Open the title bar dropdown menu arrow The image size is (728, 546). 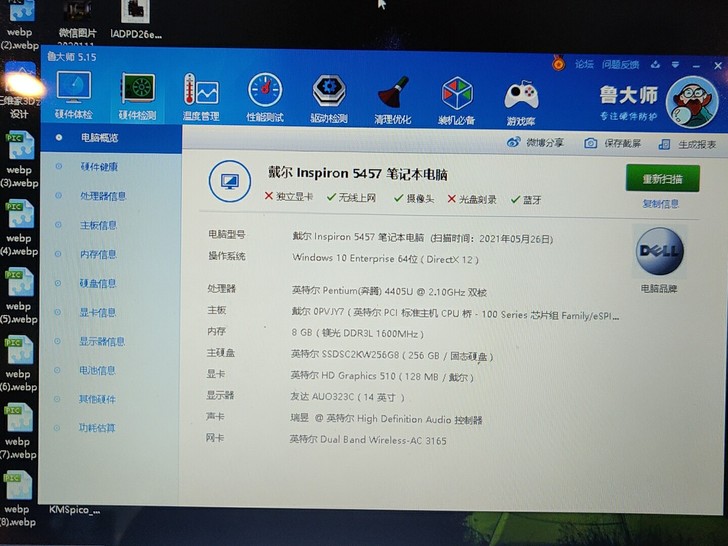[x=675, y=65]
